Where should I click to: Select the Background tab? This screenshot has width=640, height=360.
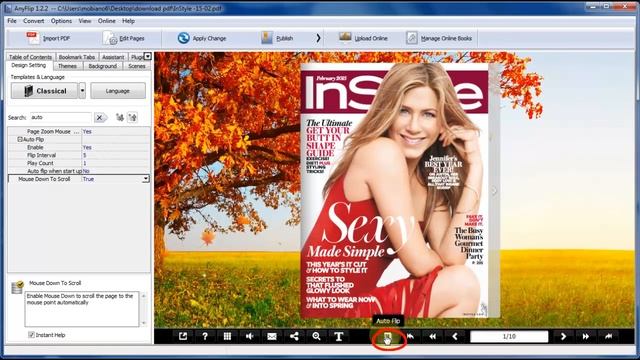pos(102,66)
